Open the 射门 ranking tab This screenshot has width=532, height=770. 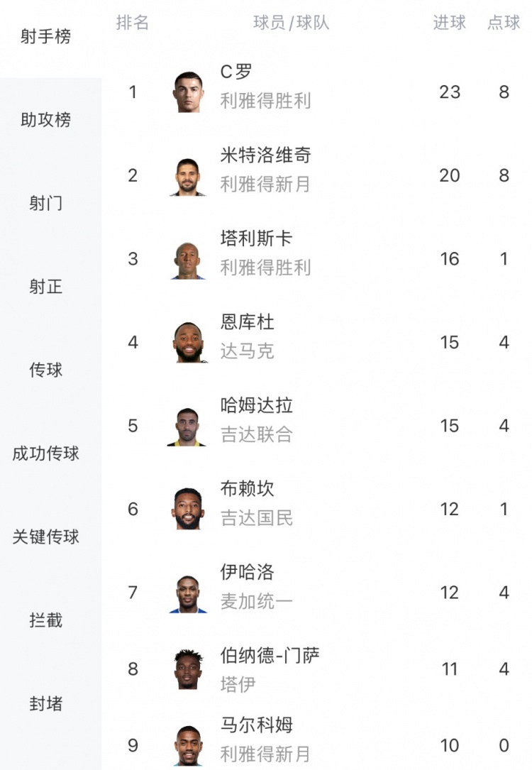[46, 204]
